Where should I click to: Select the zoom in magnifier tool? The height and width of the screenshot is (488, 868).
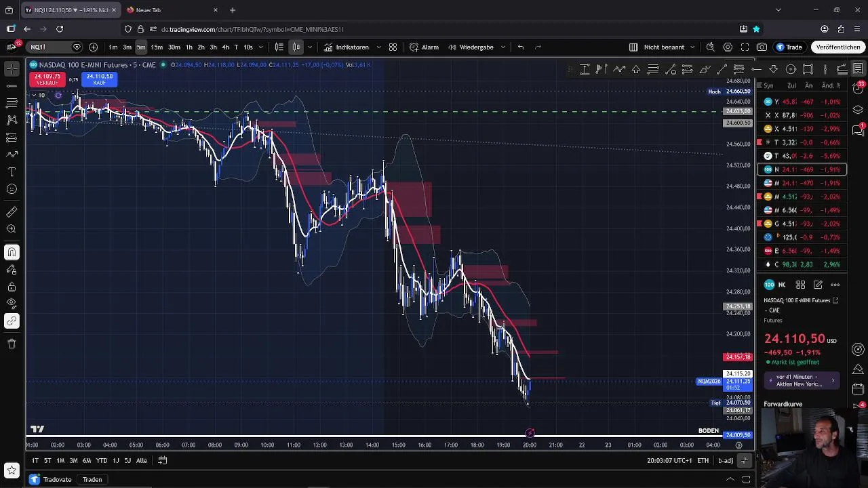coord(12,229)
